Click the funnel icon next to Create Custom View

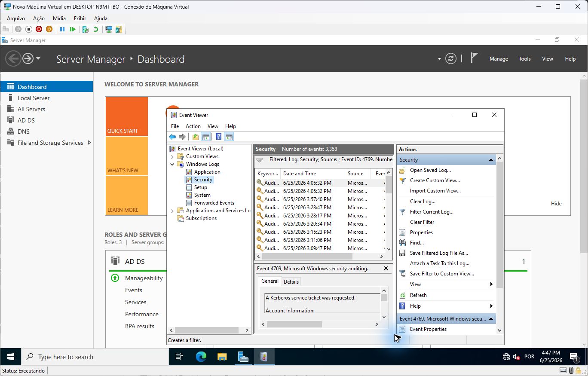tap(402, 180)
